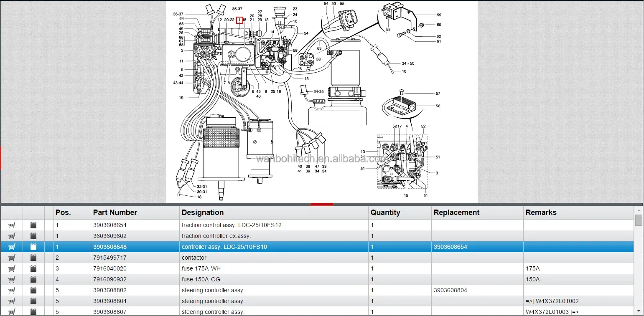Open clipboard icon for contactor 7915499717
The height and width of the screenshot is (316, 644).
tap(33, 258)
